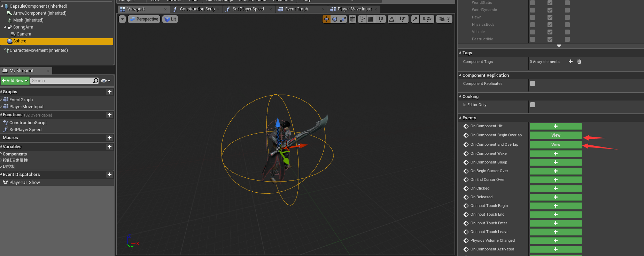Select the scale gizmo mode
The height and width of the screenshot is (256, 644).
343,19
